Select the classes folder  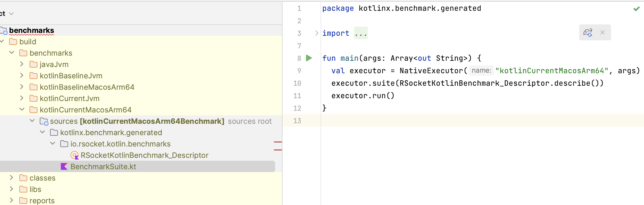pos(42,178)
